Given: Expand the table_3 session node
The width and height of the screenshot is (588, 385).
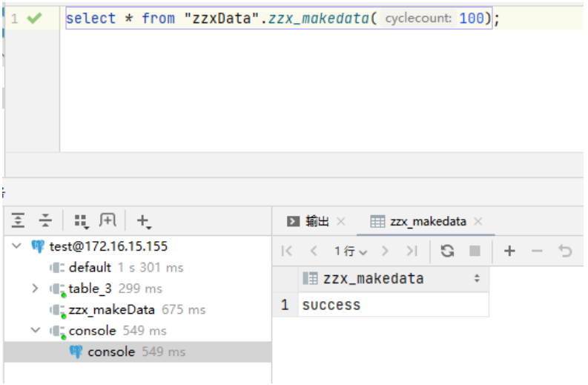Looking at the screenshot, I should (35, 288).
